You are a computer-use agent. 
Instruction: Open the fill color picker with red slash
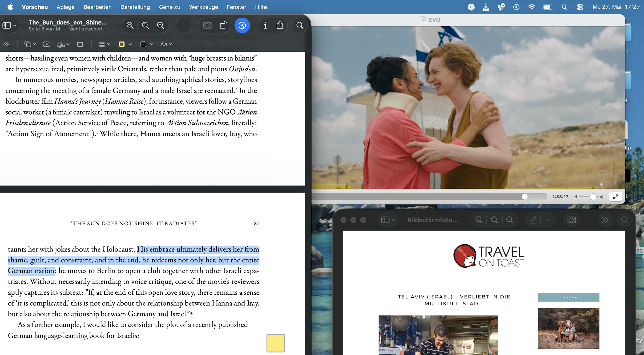point(147,44)
